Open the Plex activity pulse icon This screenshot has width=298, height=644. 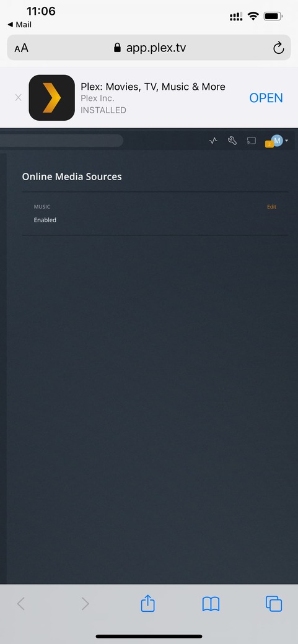click(213, 141)
